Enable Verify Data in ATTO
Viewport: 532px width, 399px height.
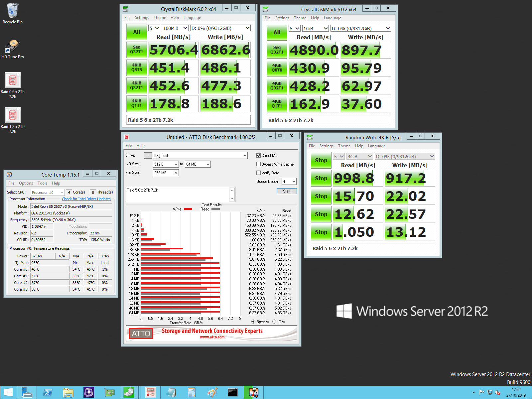coord(258,173)
